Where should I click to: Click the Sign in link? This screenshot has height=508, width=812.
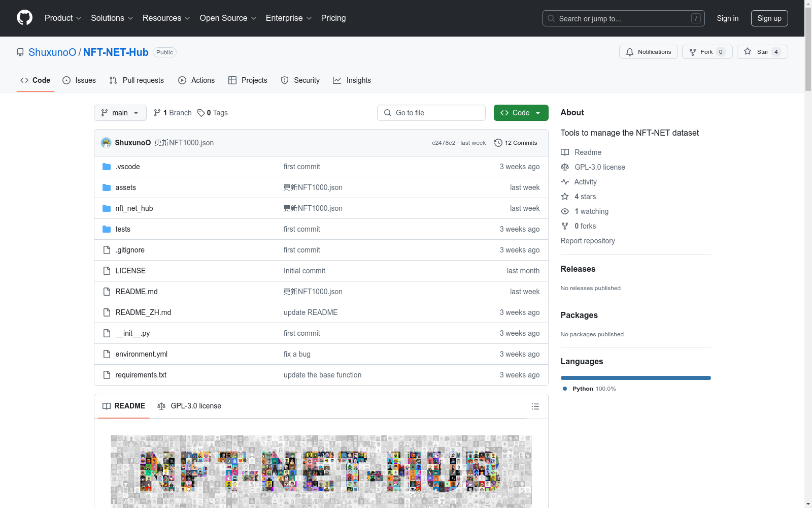[728, 18]
